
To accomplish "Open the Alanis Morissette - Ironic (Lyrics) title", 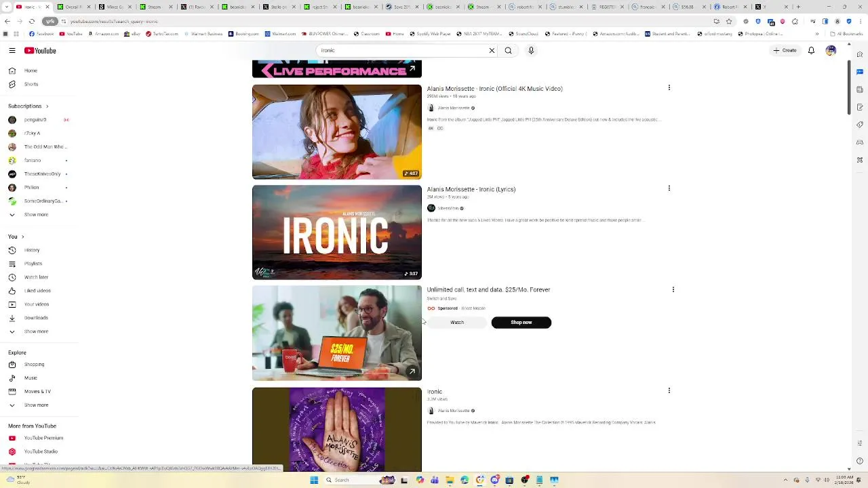I will click(471, 189).
